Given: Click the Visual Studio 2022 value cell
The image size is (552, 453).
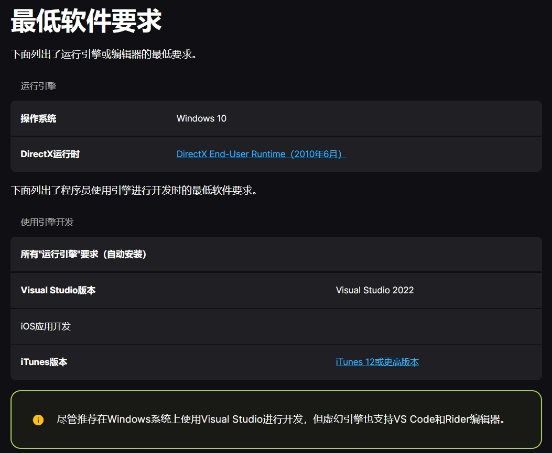Looking at the screenshot, I should (375, 290).
